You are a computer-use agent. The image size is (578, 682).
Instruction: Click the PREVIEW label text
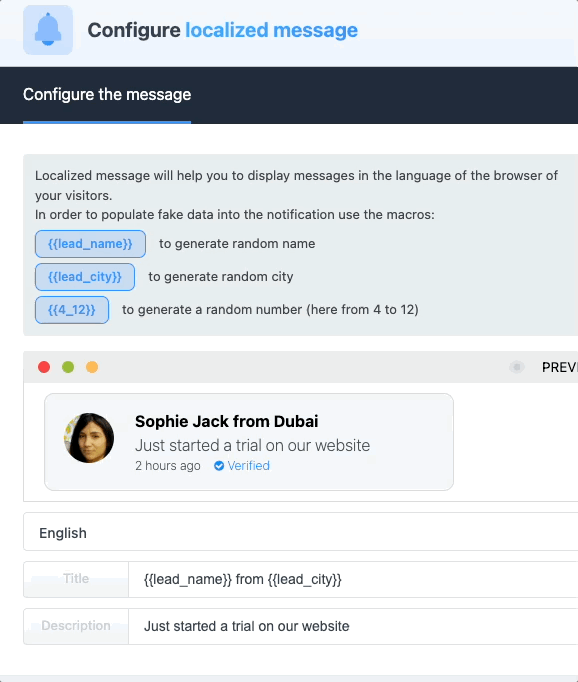click(x=560, y=368)
